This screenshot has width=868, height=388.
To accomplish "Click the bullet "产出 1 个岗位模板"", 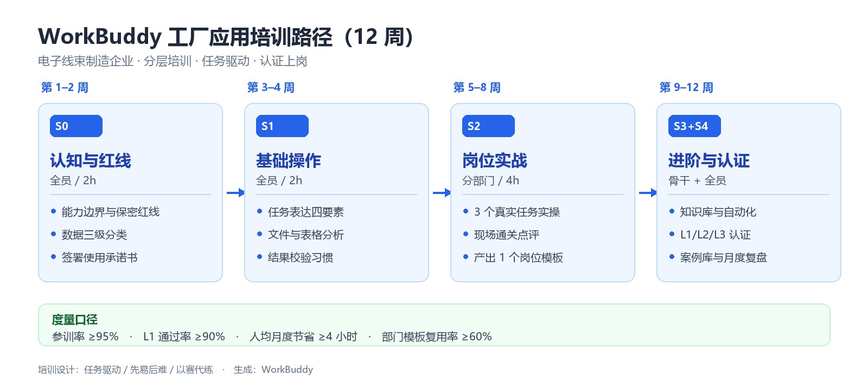I will click(x=519, y=257).
